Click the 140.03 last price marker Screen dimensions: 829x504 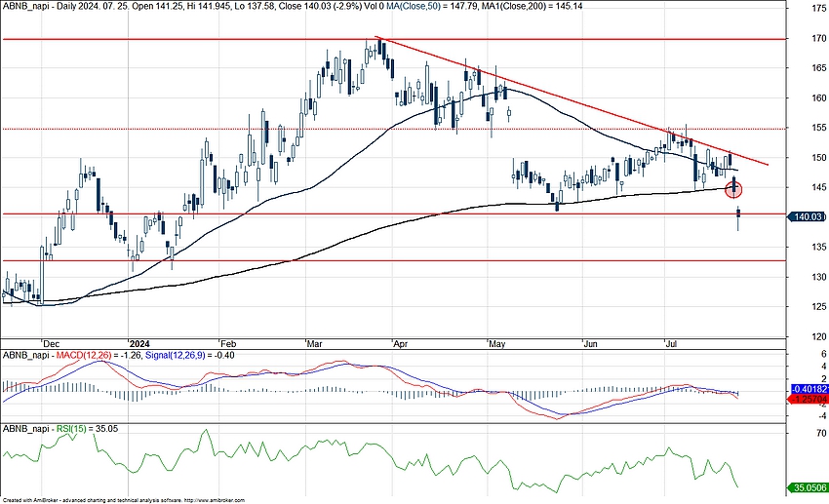[808, 216]
